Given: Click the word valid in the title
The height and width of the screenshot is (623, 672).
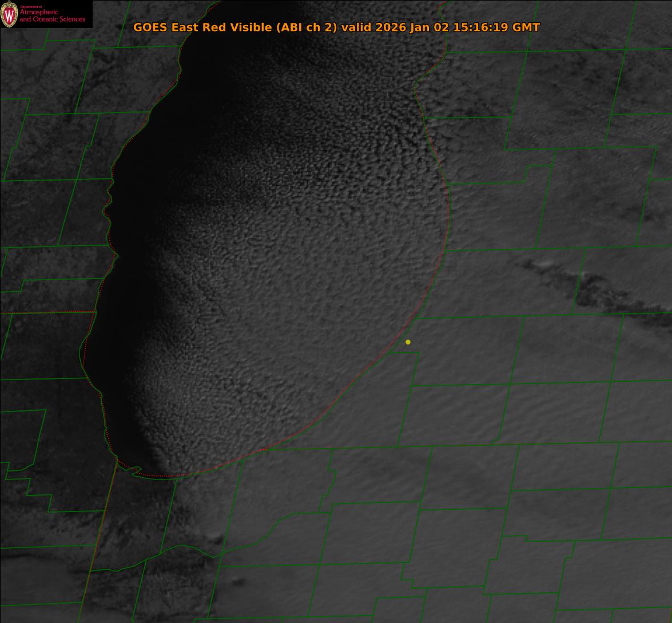Looking at the screenshot, I should click(355, 27).
